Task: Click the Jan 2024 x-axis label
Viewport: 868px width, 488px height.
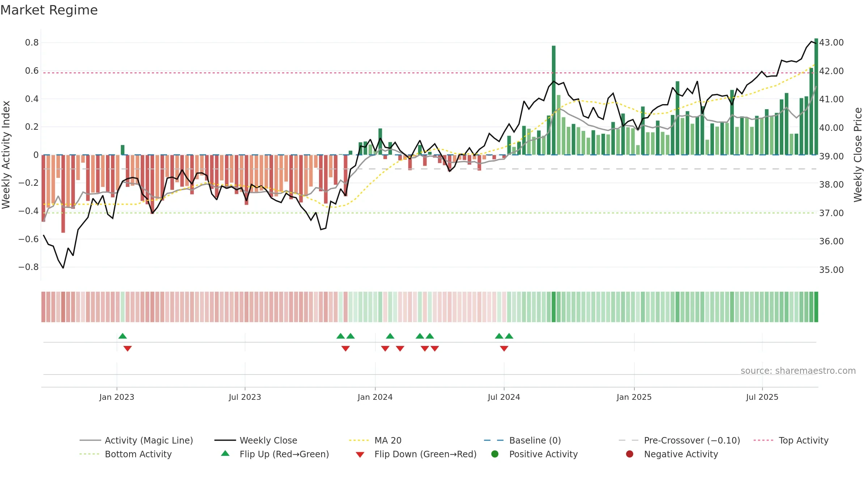Action: 375,397
